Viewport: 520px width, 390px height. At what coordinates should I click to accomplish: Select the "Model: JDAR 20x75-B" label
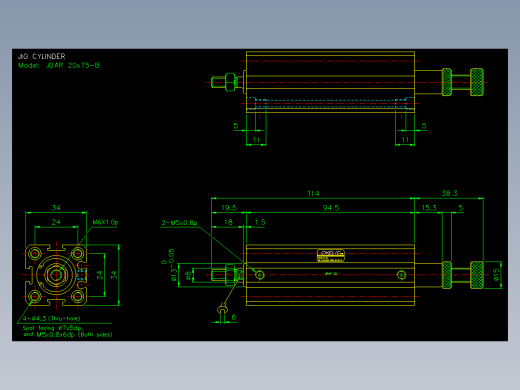pyautogui.click(x=59, y=65)
